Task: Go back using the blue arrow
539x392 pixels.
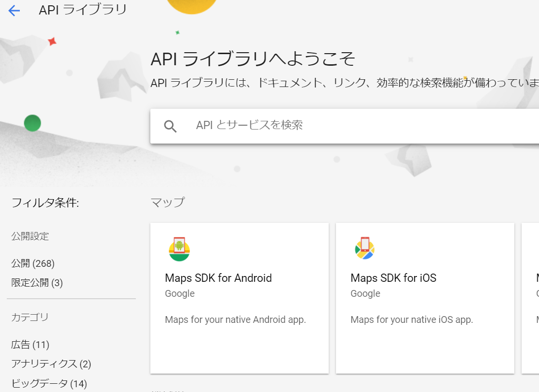Action: coord(14,10)
